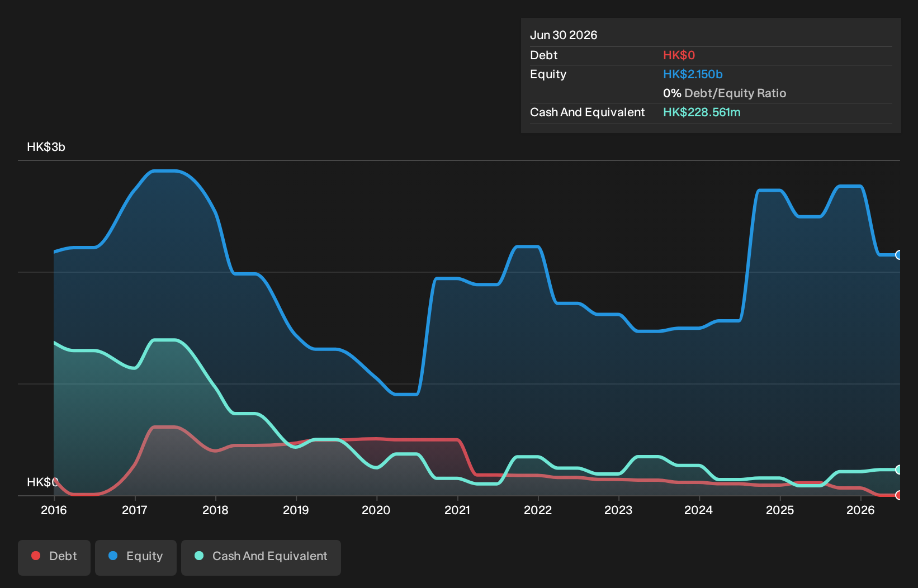
Task: Click the 0% Debt/Equity Ratio text
Action: point(725,93)
